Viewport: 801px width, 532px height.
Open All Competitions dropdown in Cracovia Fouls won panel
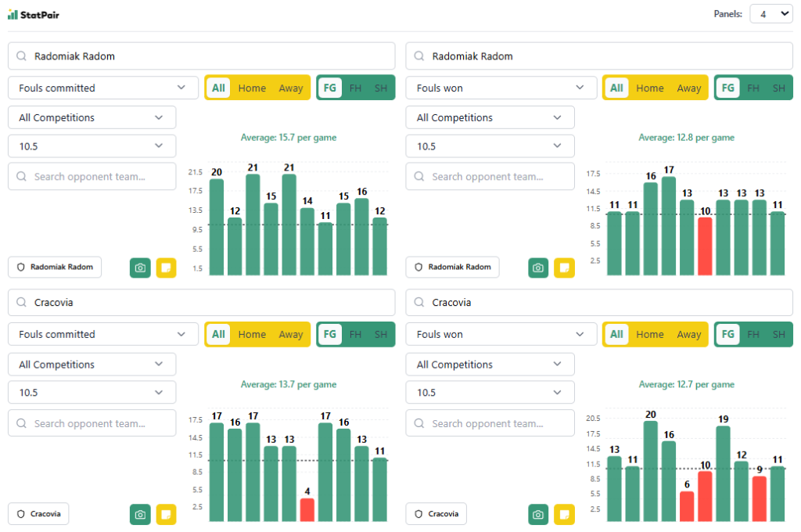pyautogui.click(x=490, y=365)
